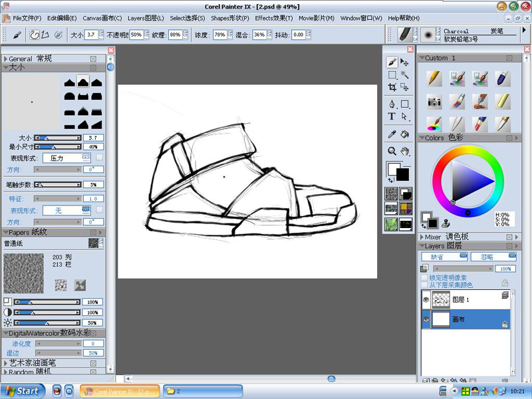Select the Rectangle Shape tool
532x399 pixels.
point(404,104)
